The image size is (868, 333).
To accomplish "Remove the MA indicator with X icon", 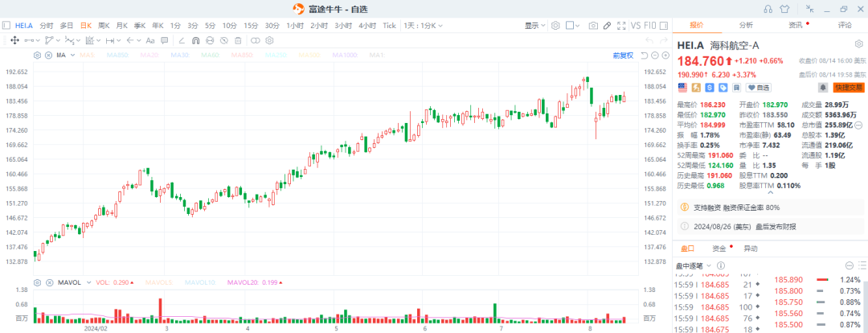I will coord(48,55).
